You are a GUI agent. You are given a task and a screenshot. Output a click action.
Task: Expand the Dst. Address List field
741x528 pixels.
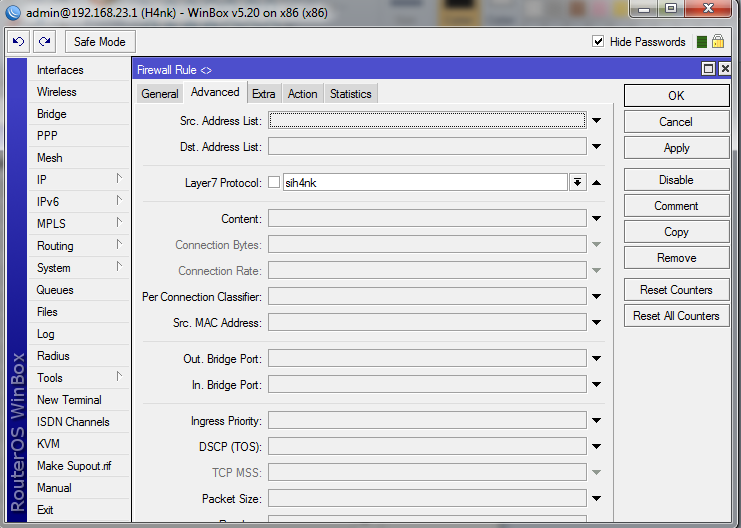click(x=596, y=147)
